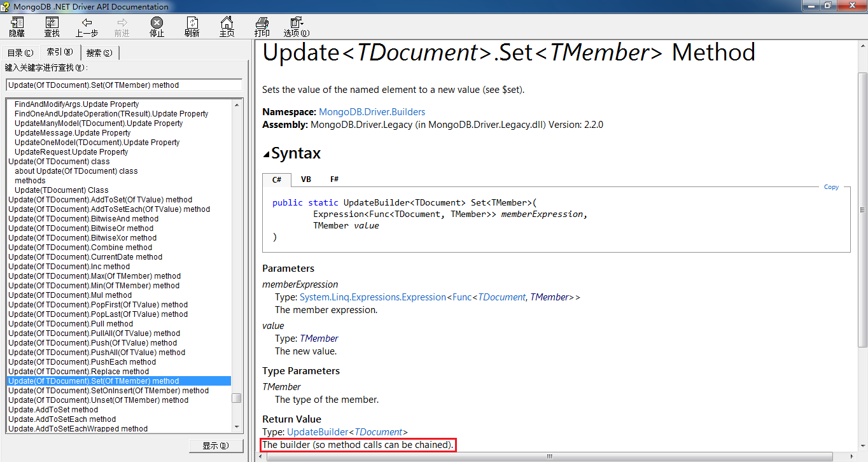Open the Func type link
868x462 pixels.
(462, 297)
